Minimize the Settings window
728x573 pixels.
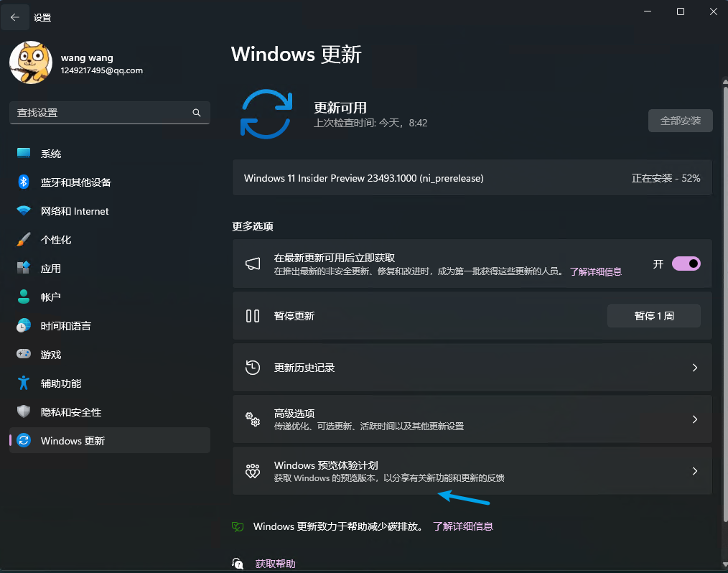click(647, 11)
